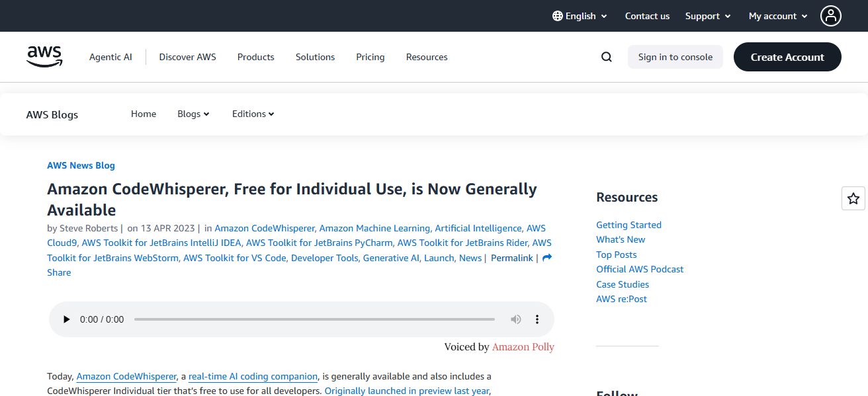
Task: Open Getting Started resource link
Action: tap(629, 225)
